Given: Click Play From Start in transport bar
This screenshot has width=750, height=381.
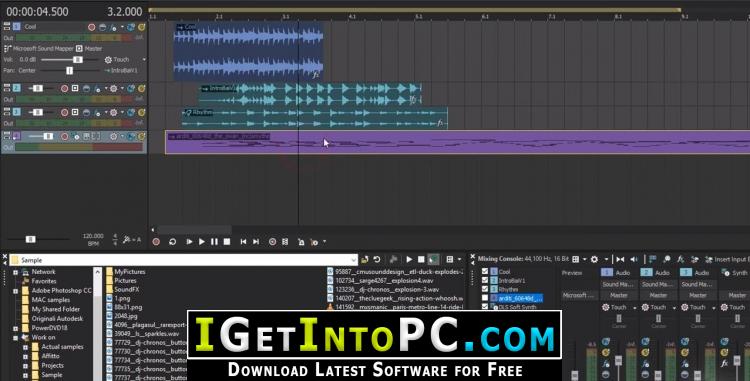Looking at the screenshot, I should pos(189,242).
